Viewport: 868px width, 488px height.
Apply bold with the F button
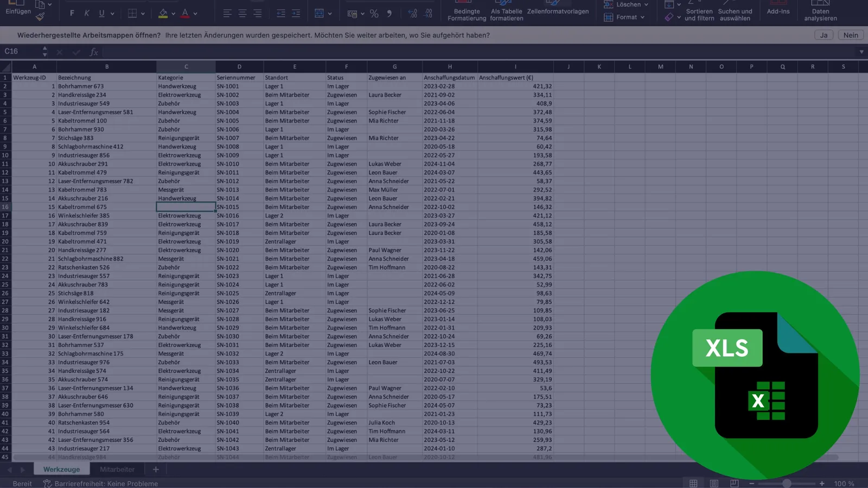[72, 13]
